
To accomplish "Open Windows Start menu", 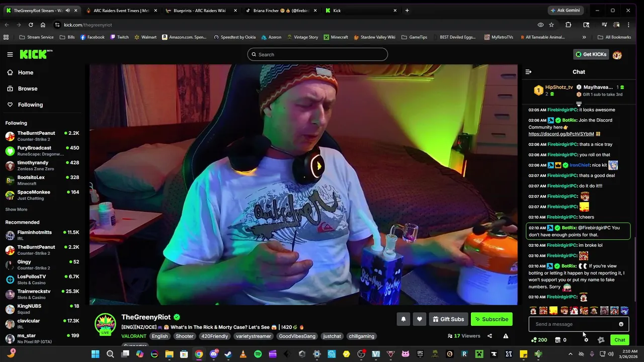I will coord(95,354).
